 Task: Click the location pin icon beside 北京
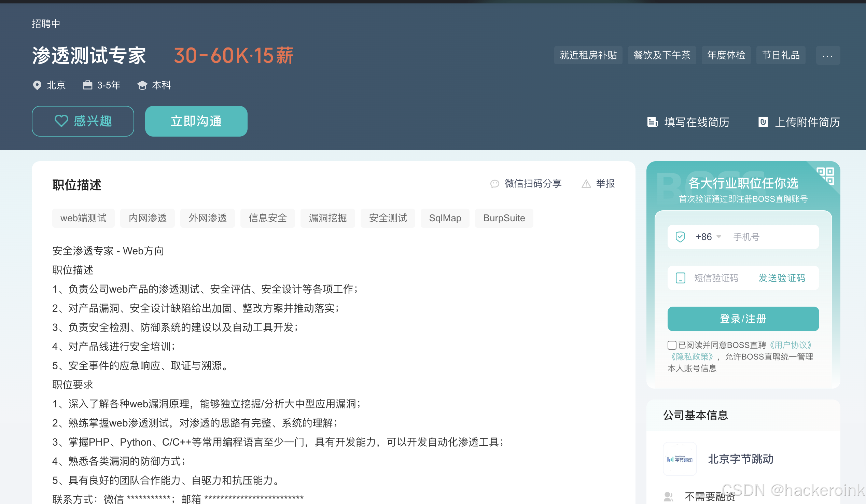point(37,85)
